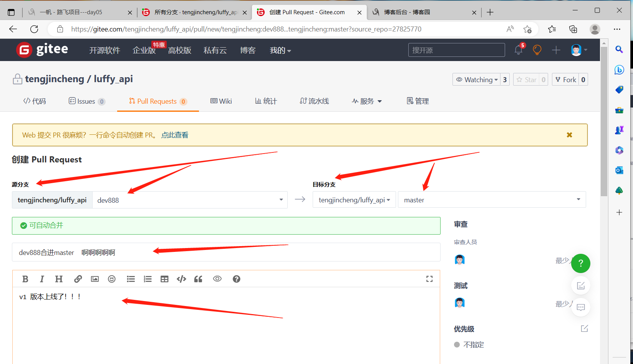Screen dimensions: 633x364
Task: Expand the editor to fullscreen
Action: 429,279
